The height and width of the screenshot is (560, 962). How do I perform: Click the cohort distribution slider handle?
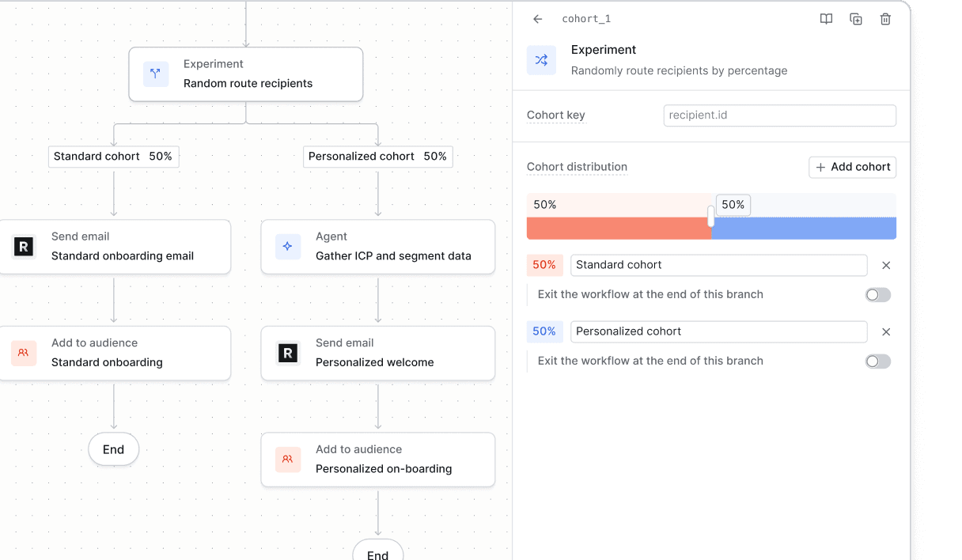711,217
